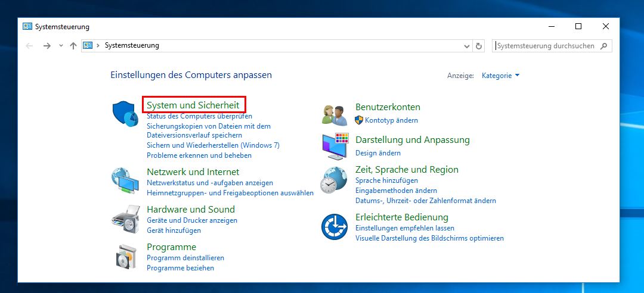Click Sprache hinzufügen link
The width and height of the screenshot is (644, 293).
[x=386, y=180]
